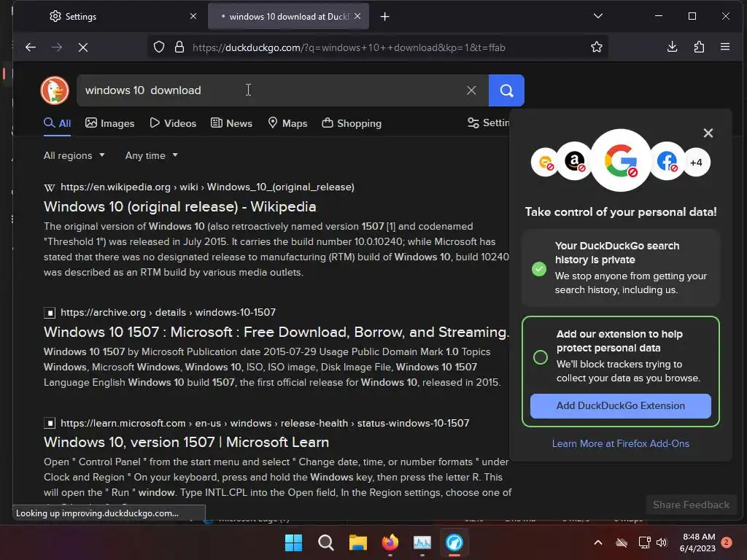
Task: Open File Explorer from taskbar
Action: pyautogui.click(x=357, y=542)
